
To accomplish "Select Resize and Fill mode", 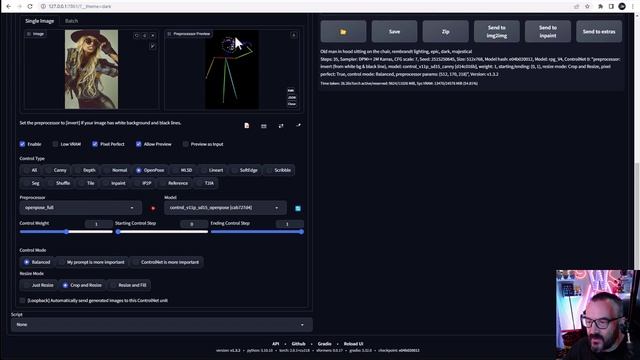I will (x=129, y=285).
